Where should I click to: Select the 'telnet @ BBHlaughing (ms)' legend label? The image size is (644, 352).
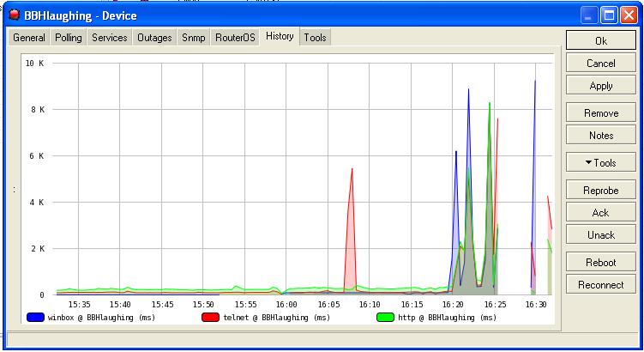tap(276, 318)
